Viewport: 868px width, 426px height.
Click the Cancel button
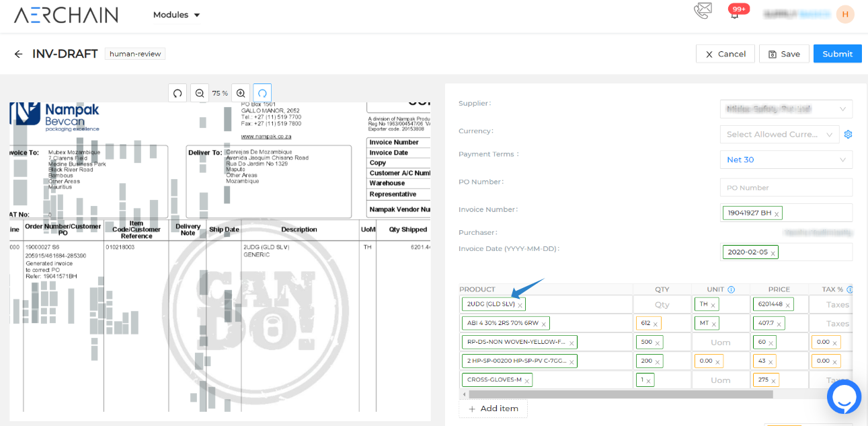point(725,54)
